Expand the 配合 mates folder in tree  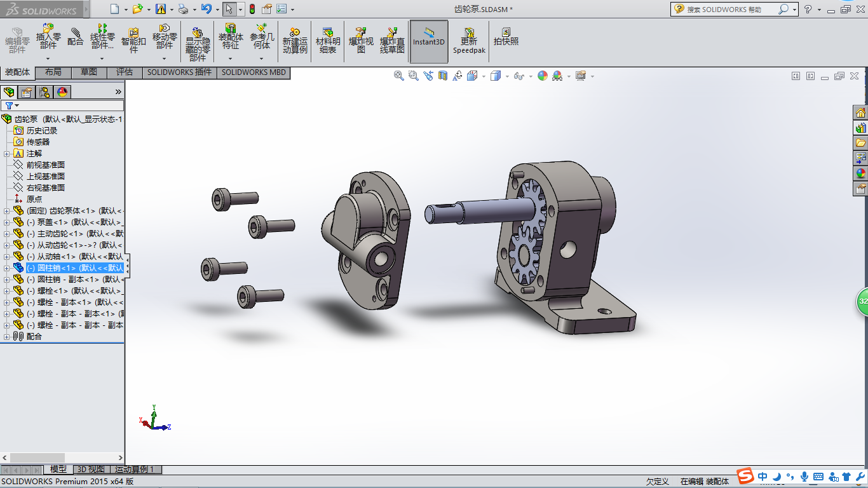tap(6, 337)
